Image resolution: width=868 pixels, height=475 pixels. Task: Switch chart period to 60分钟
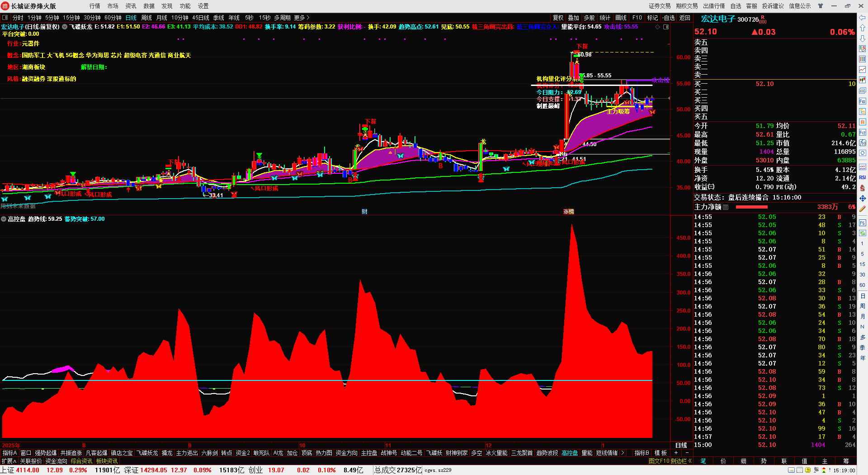[113, 18]
